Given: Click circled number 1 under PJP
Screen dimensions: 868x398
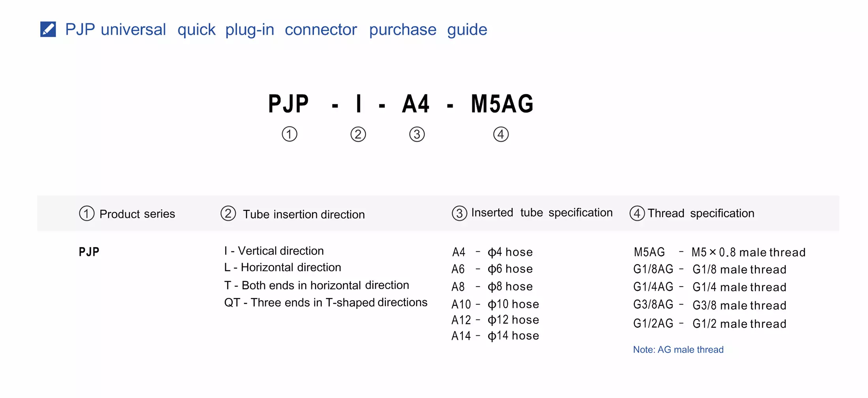Looking at the screenshot, I should coord(290,134).
